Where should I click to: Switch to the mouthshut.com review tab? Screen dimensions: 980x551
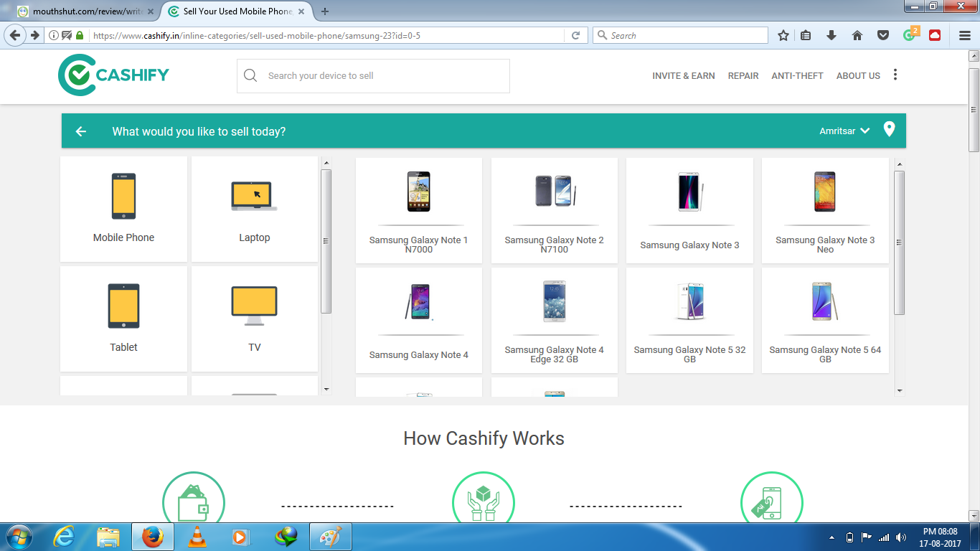tap(85, 11)
